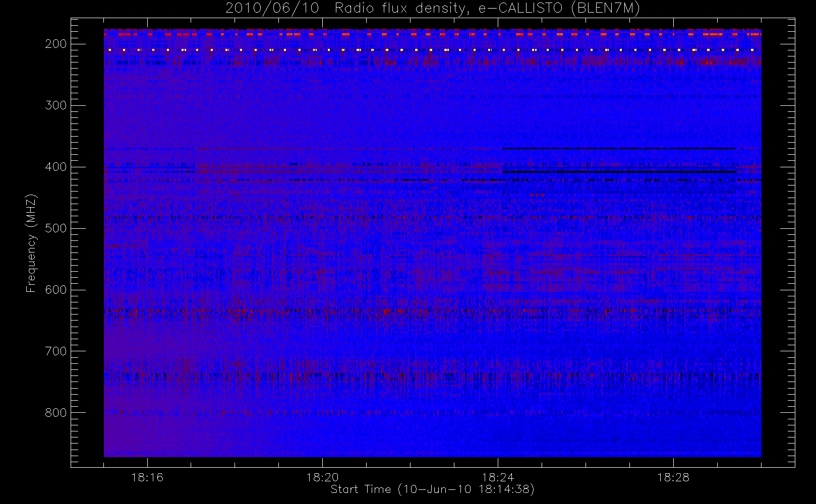Viewport: 816px width, 504px height.
Task: Select the 500 frequency tick label
Action: tap(56, 228)
